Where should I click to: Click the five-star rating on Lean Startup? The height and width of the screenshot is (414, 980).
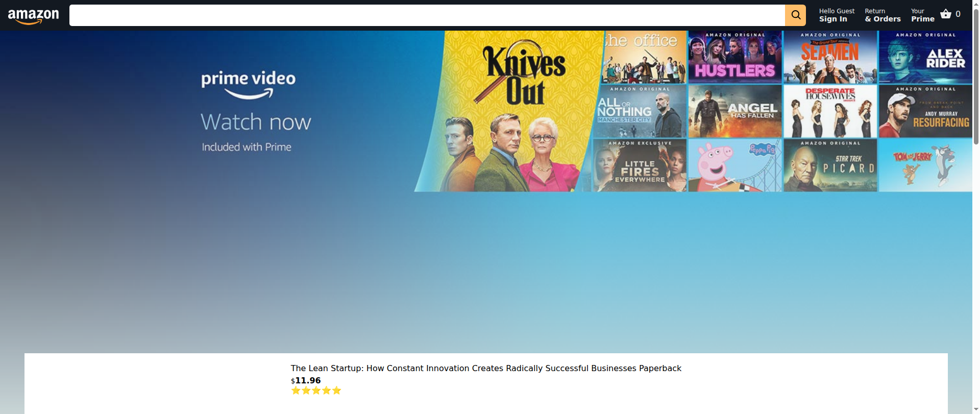(316, 391)
